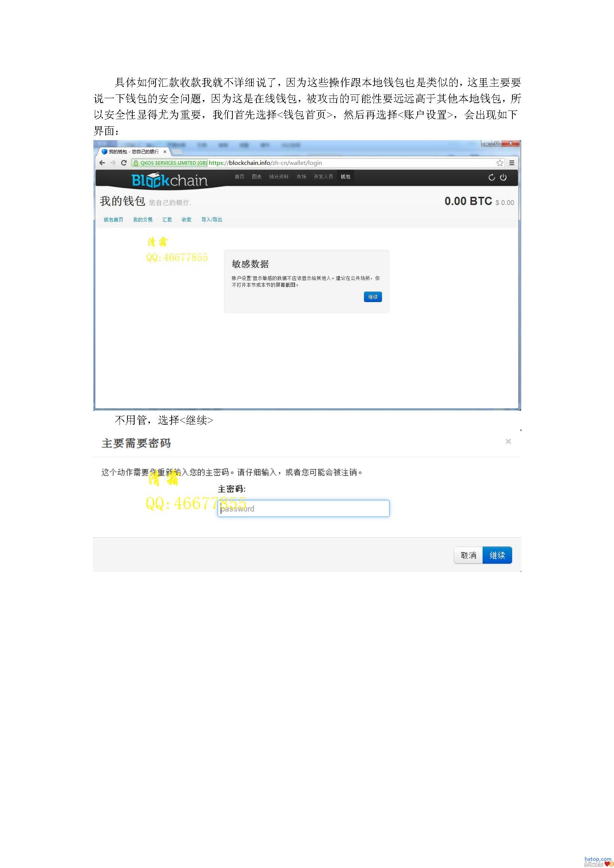Click 取消 in the password dialog
Viewport: 614px width, 868px height.
coord(469,555)
